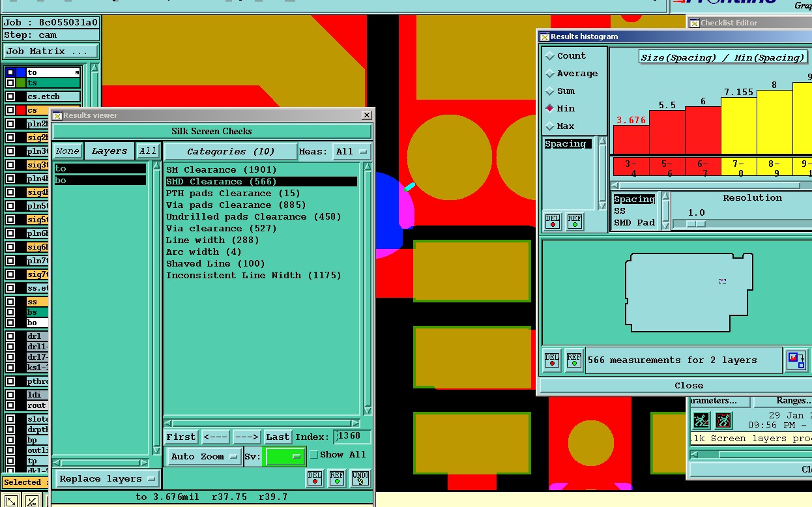The image size is (812, 507).
Task: Select layer 'bo' in Results viewer list
Action: click(100, 181)
